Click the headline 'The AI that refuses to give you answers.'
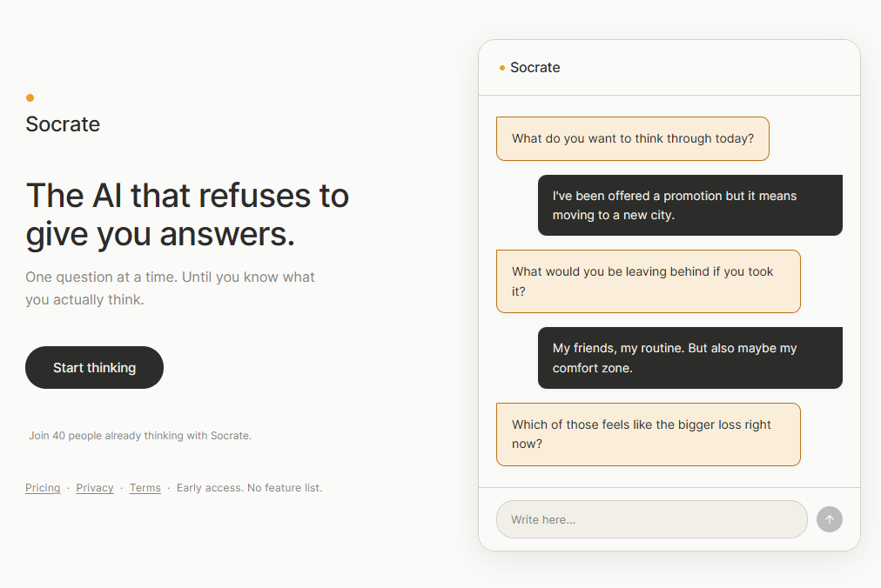 tap(188, 215)
